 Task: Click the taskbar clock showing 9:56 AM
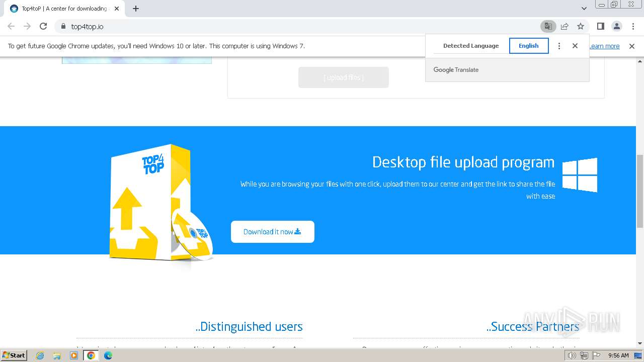[x=618, y=355]
